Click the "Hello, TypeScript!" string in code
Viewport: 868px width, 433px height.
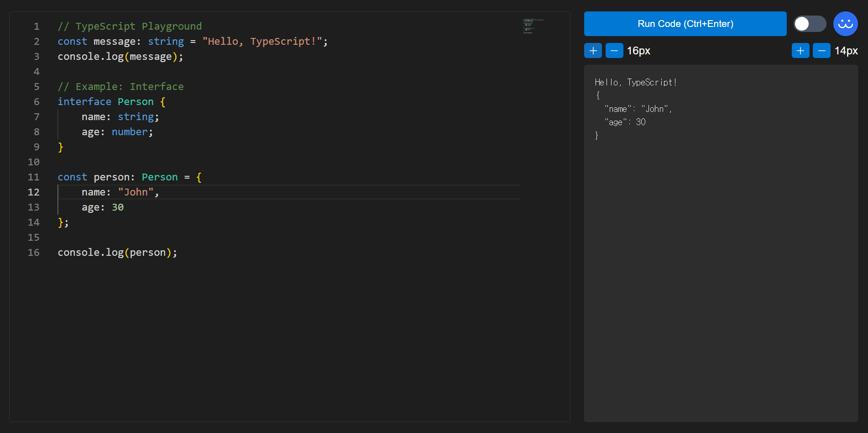coord(262,42)
